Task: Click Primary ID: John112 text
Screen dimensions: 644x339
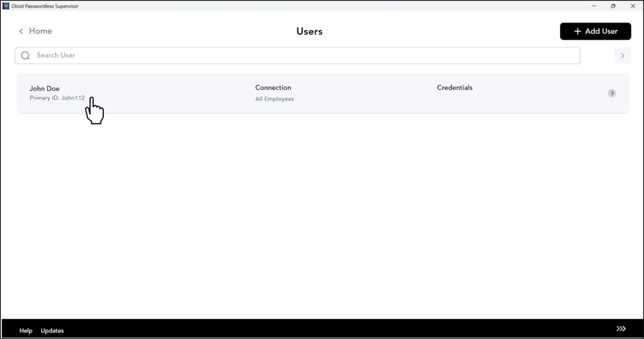Action: coord(57,98)
